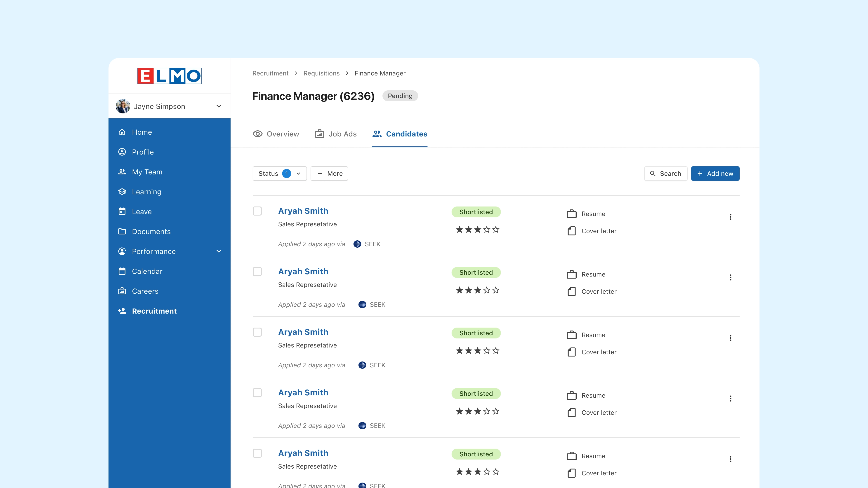Open the fifth Aryah Smith candidate profile

point(303,453)
